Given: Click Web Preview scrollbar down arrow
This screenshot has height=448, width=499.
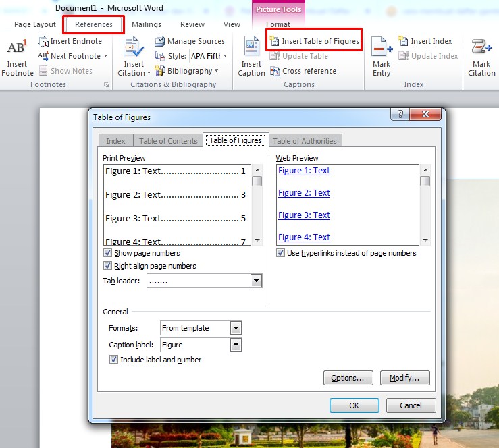Looking at the screenshot, I should pos(425,240).
